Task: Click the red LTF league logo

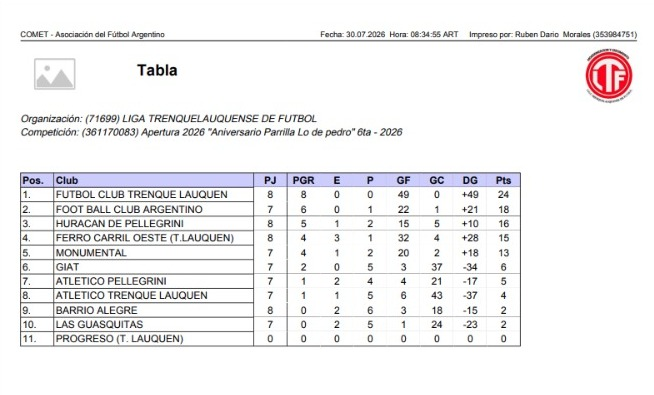Action: [609, 75]
